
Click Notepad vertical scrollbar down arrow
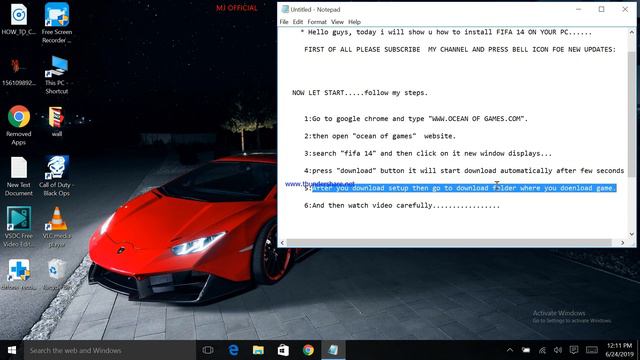click(x=631, y=234)
